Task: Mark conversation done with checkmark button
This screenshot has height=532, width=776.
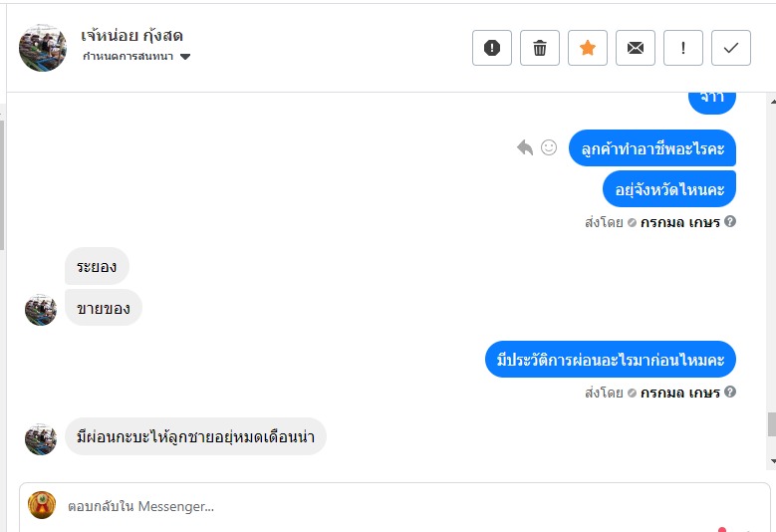Action: [x=731, y=48]
